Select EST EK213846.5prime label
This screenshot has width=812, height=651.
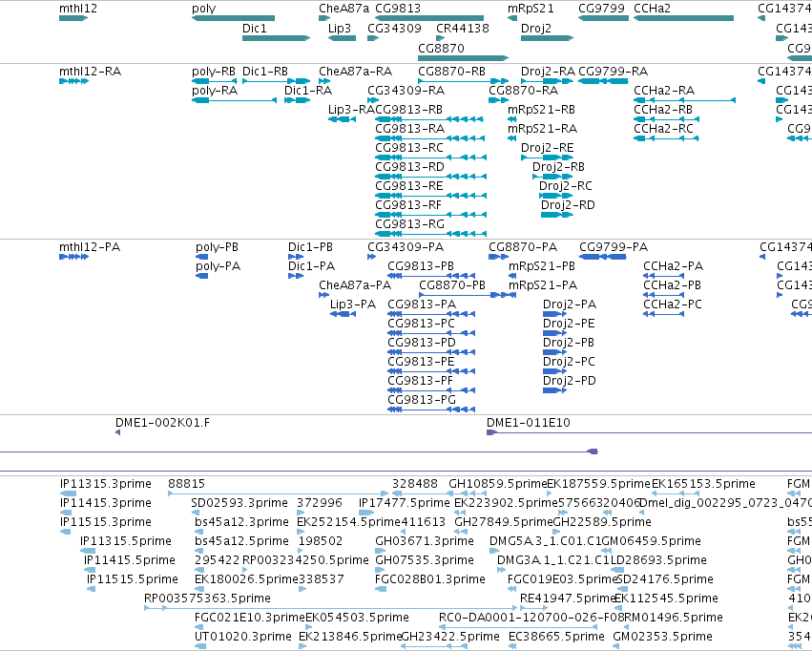tap(350, 636)
